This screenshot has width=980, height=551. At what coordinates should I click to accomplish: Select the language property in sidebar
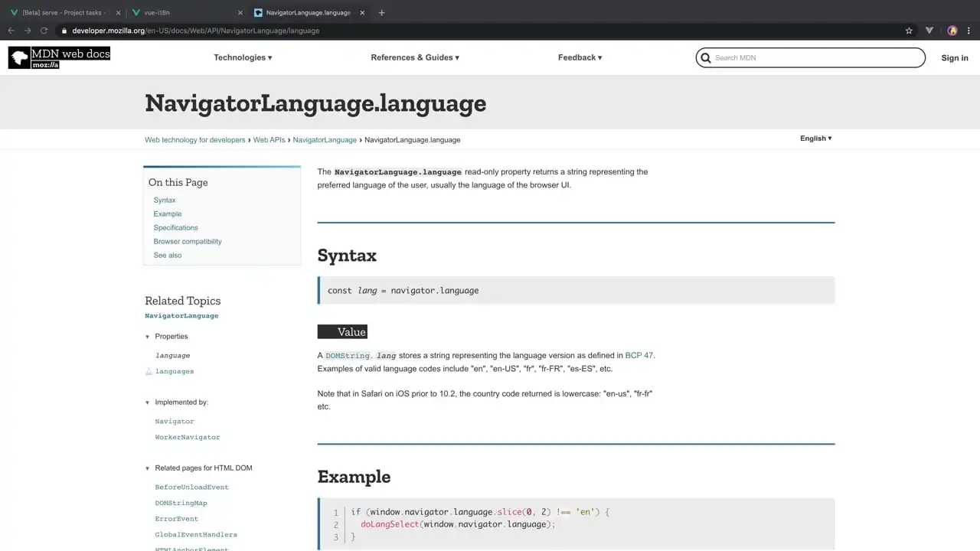[172, 356]
